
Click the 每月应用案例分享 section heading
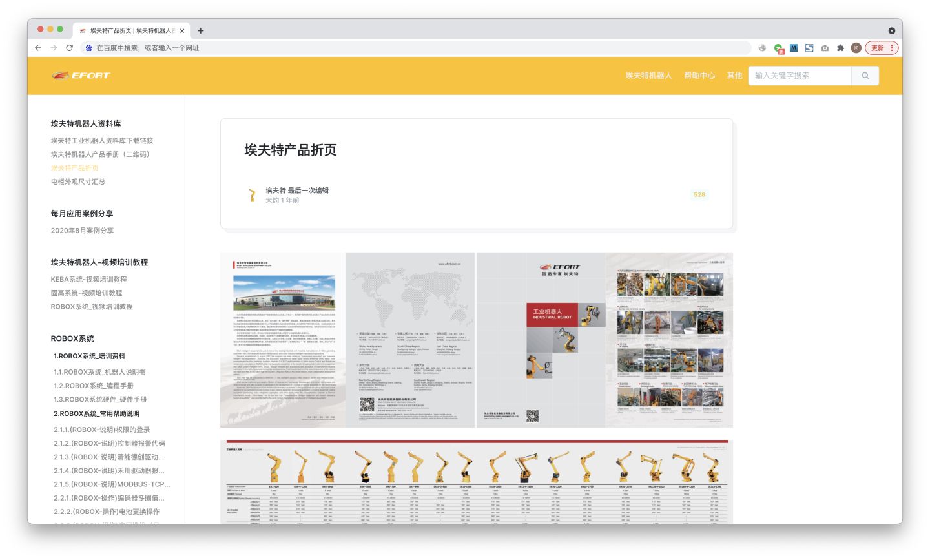pos(82,214)
